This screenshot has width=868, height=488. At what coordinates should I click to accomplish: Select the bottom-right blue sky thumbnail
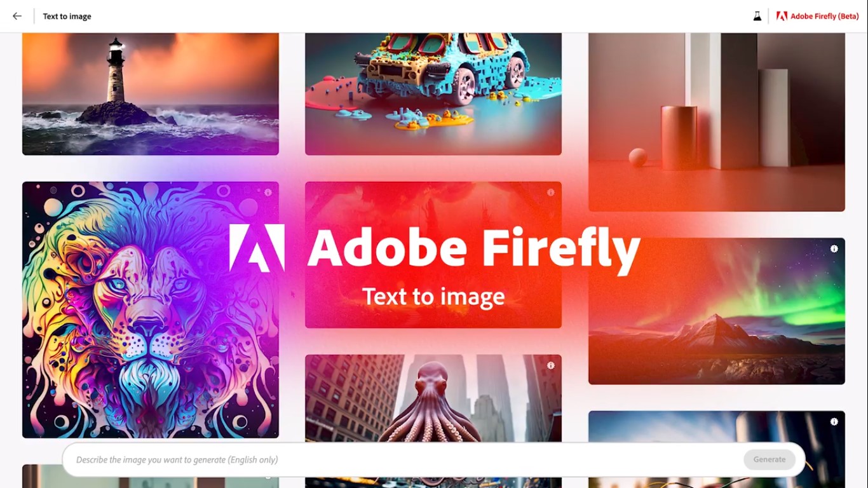click(717, 426)
